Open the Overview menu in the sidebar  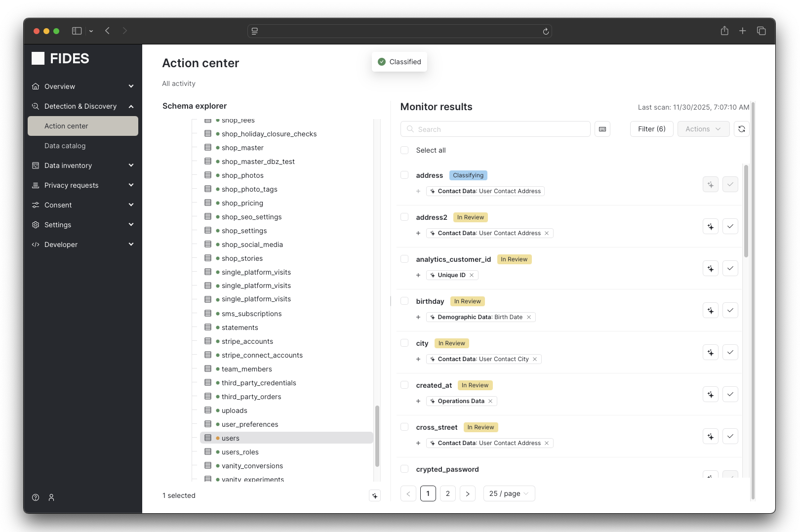click(x=82, y=86)
